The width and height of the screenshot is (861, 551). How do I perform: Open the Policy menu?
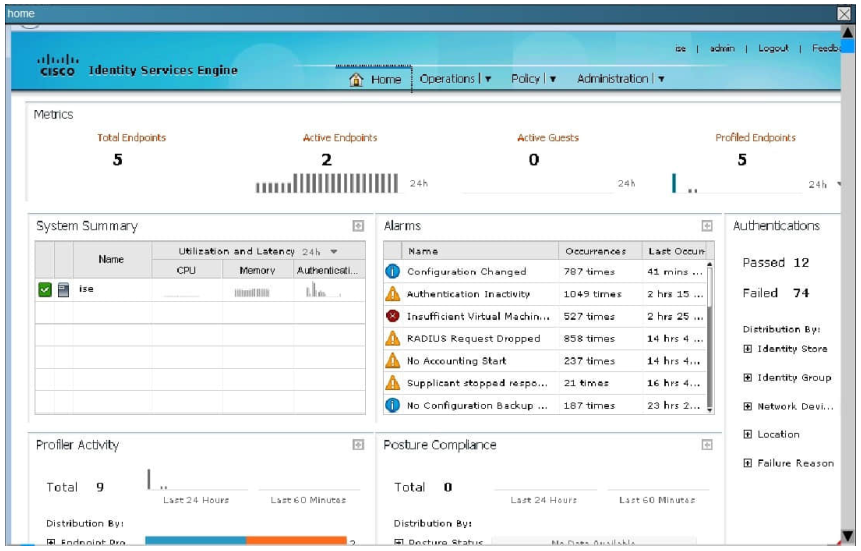click(x=525, y=79)
